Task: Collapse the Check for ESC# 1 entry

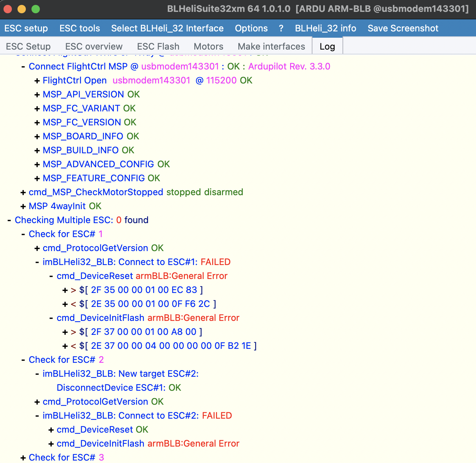Action: pyautogui.click(x=23, y=234)
